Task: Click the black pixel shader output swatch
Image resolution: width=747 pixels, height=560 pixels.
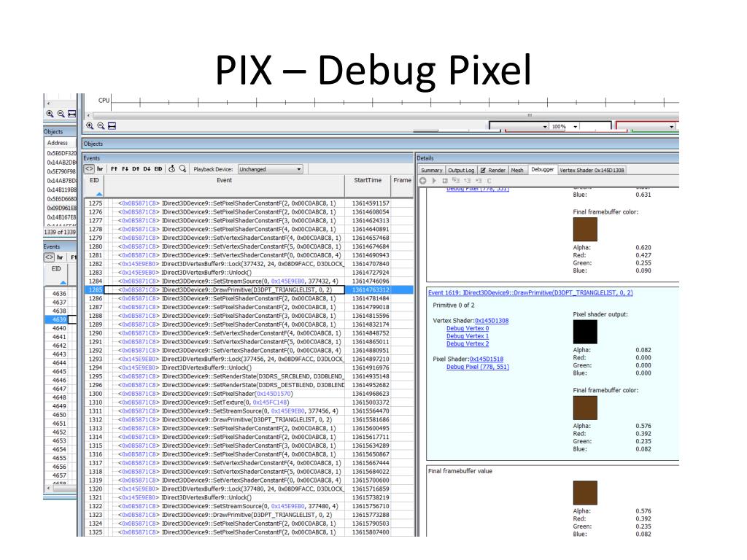Action: (x=585, y=332)
